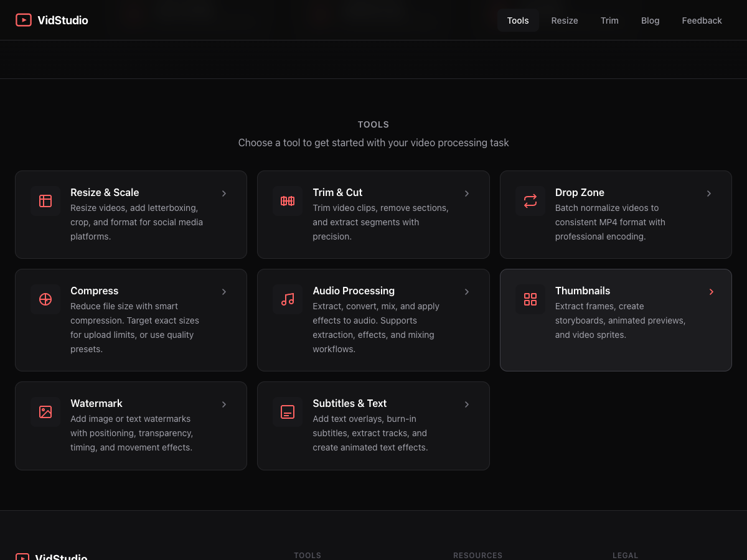The height and width of the screenshot is (560, 747).
Task: Open the Thumbnails card via its chevron
Action: point(711,292)
